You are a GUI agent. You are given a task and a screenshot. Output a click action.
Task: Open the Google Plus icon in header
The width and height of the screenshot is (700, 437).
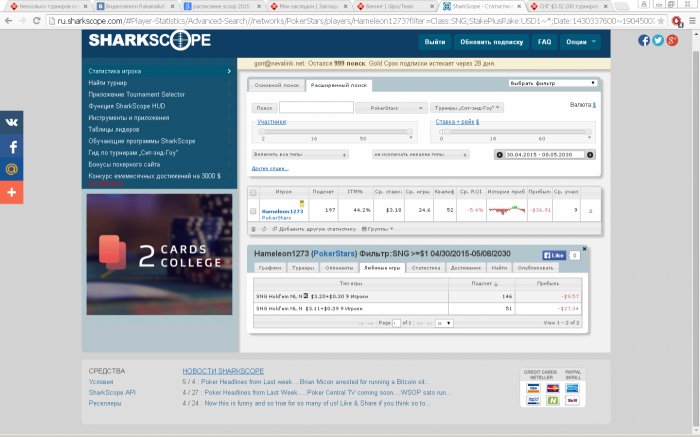pyautogui.click(x=672, y=41)
